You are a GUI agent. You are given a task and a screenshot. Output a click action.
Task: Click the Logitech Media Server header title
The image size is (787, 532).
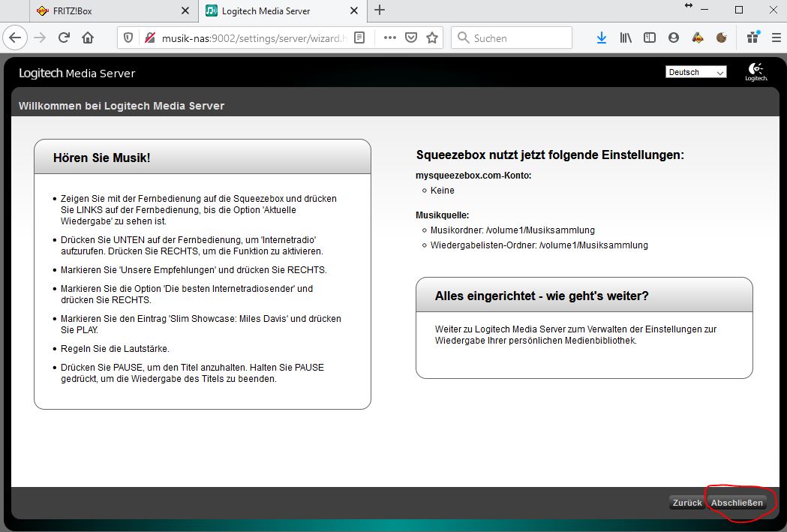pos(77,74)
